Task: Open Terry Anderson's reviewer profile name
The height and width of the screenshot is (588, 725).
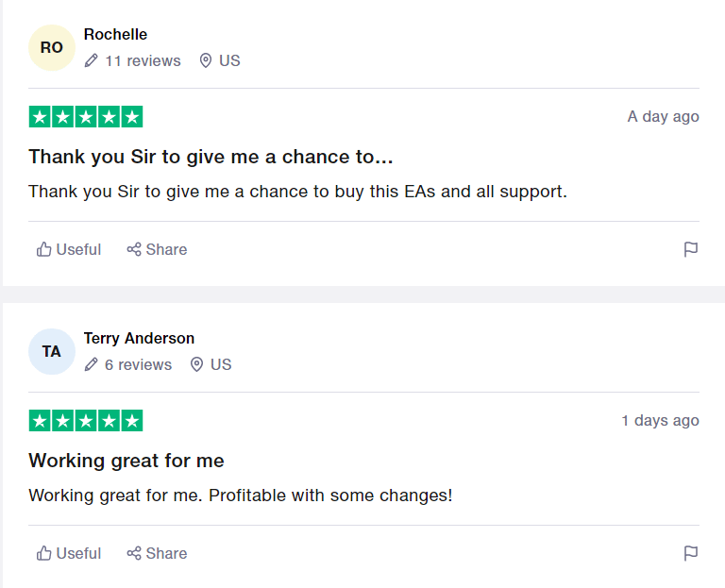Action: (x=139, y=339)
